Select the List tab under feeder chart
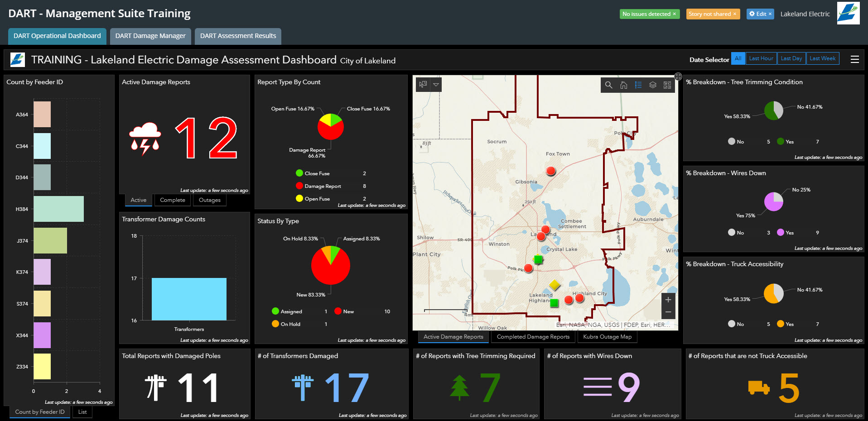Screen dimensions: 868x421 82,412
